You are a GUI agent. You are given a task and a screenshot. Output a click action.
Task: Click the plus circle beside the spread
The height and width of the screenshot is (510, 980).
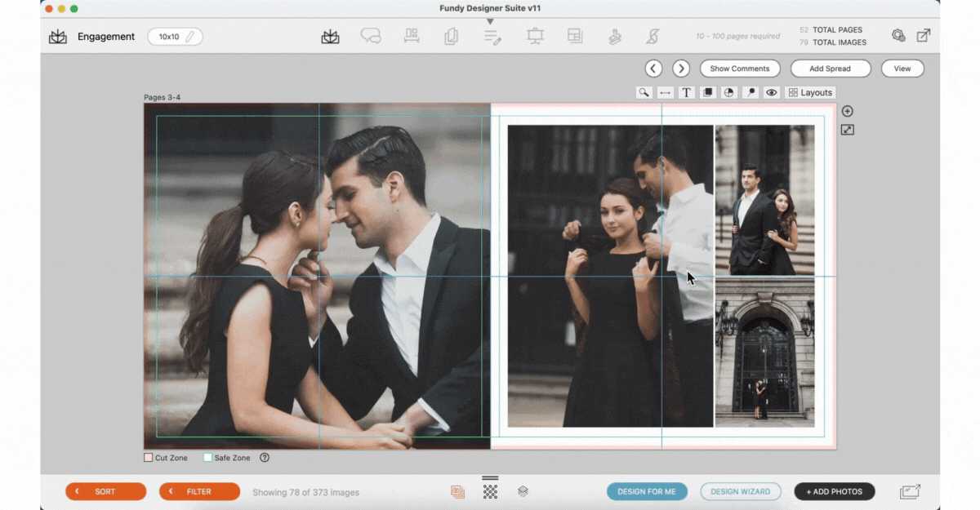[848, 111]
